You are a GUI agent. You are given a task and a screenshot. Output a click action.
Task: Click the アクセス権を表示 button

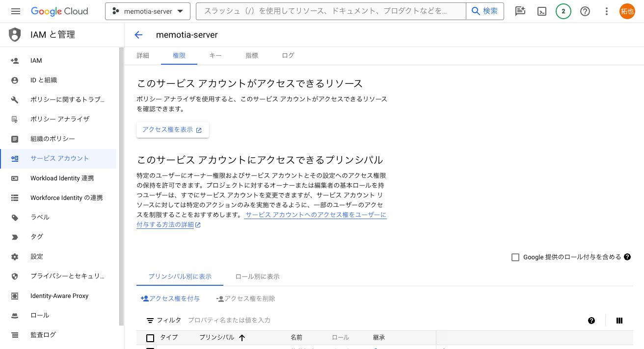pos(173,130)
